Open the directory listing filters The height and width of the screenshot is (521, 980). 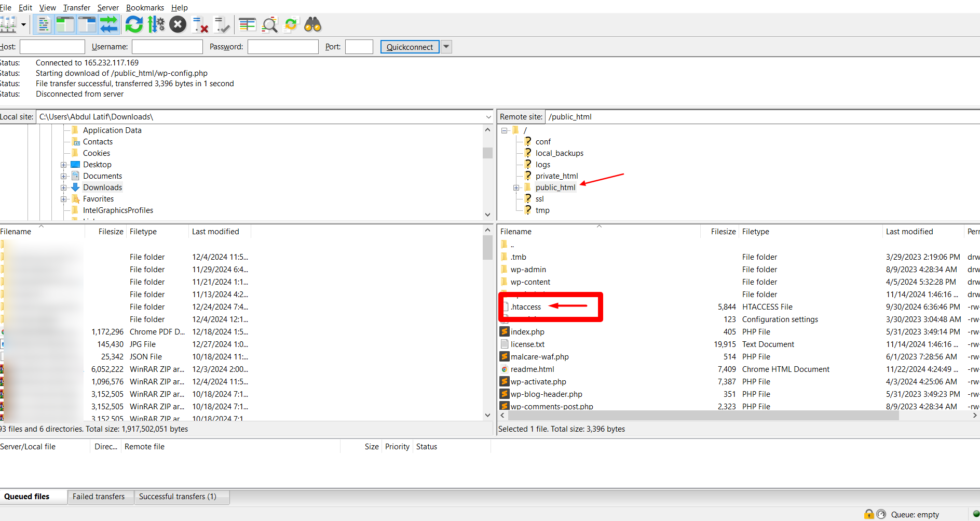tap(269, 24)
